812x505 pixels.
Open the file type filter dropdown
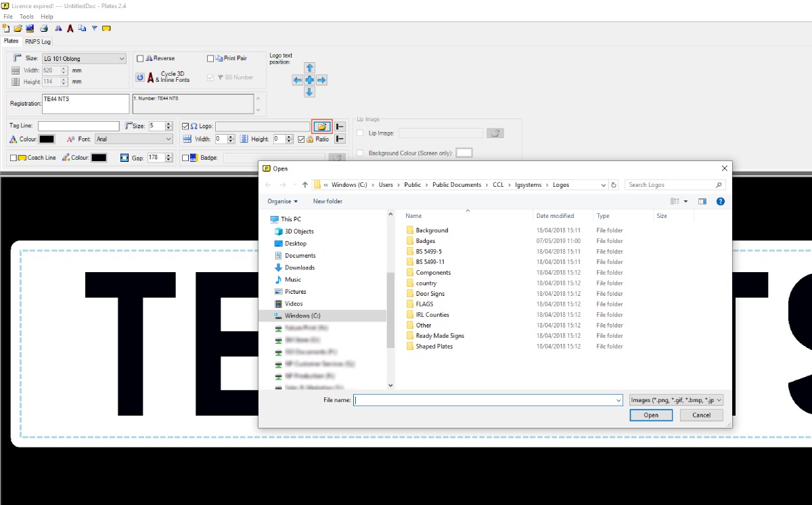676,400
